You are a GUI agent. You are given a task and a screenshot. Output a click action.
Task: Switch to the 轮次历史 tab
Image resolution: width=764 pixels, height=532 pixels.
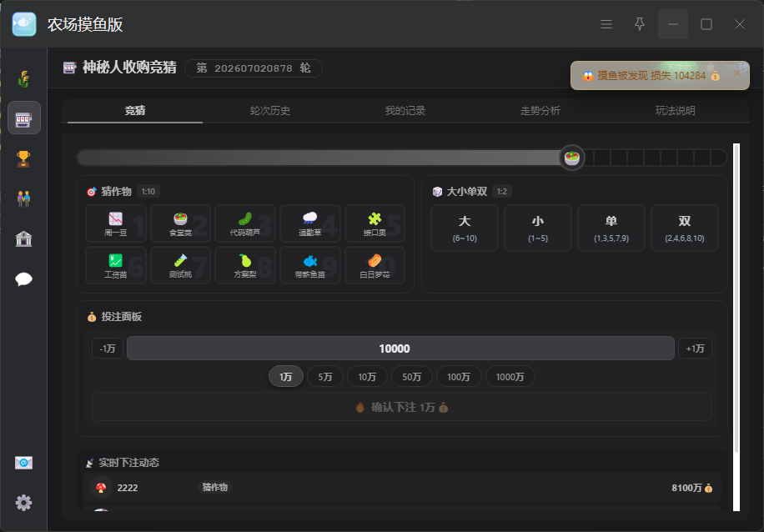coord(270,111)
